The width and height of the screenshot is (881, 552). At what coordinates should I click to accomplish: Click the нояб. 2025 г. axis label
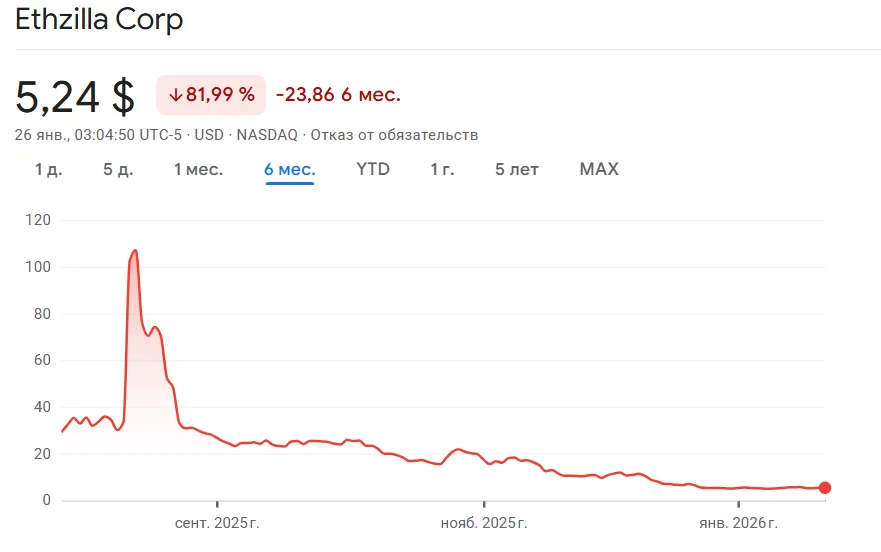tap(484, 523)
